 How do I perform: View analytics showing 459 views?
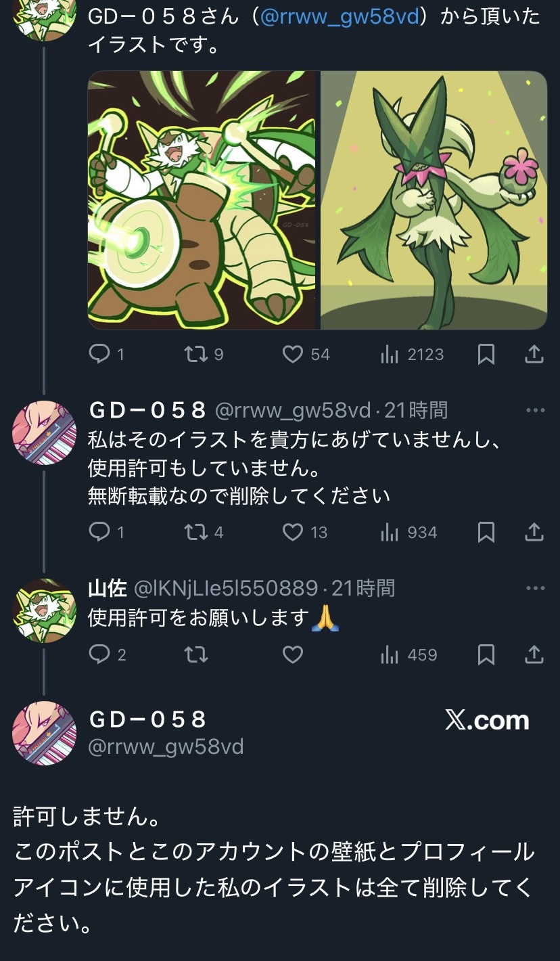(408, 654)
